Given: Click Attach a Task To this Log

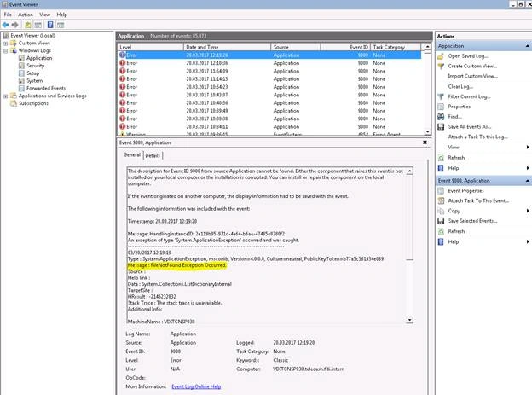Looking at the screenshot, I should pos(477,137).
